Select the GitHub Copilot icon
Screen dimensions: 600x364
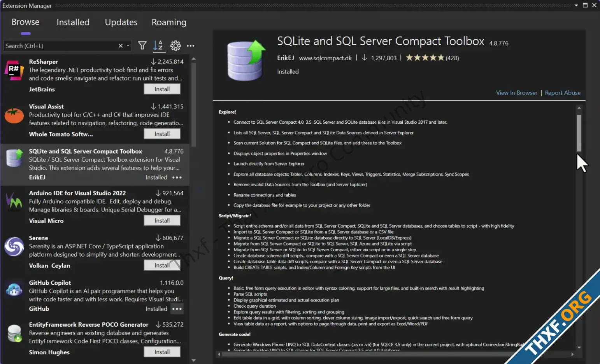[14, 289]
